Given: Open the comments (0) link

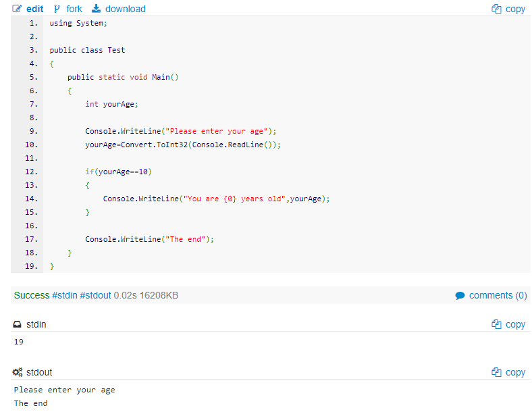Looking at the screenshot, I should pyautogui.click(x=498, y=295).
